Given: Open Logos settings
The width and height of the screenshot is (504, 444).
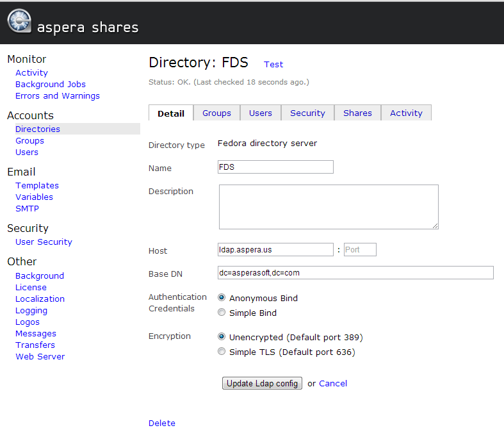Looking at the screenshot, I should click(28, 322).
